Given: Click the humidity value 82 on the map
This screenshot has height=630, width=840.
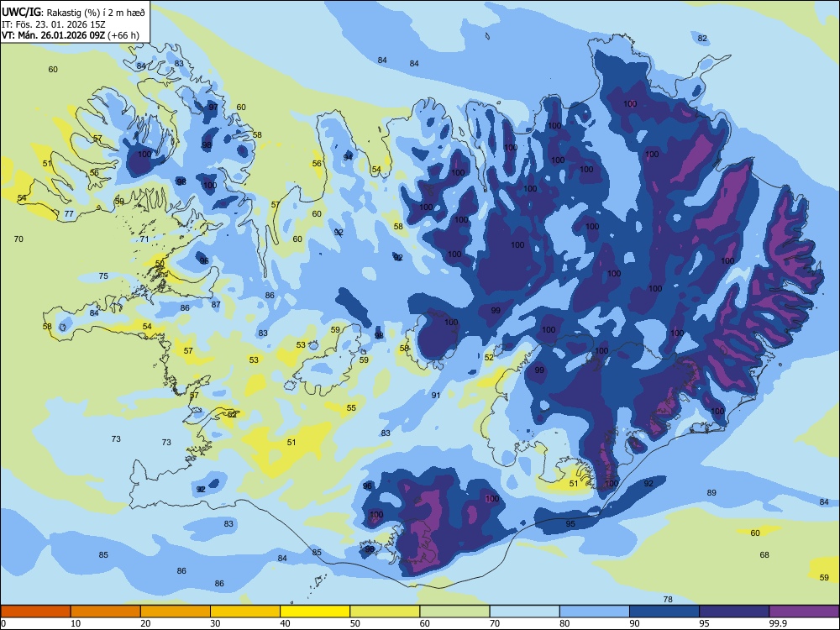Looking at the screenshot, I should pyautogui.click(x=702, y=38).
